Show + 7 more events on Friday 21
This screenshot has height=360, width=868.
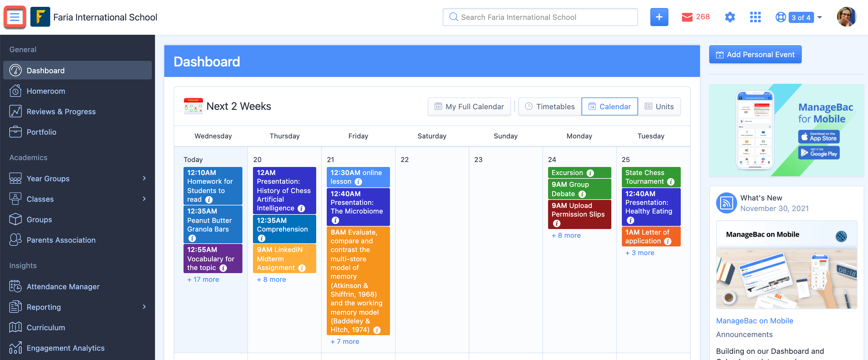click(x=345, y=341)
